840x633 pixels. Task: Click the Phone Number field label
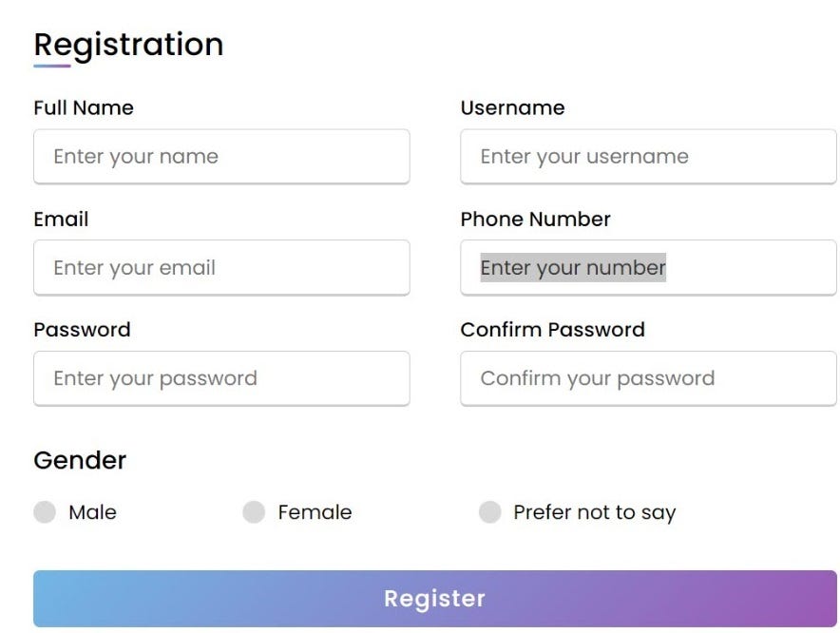(535, 219)
